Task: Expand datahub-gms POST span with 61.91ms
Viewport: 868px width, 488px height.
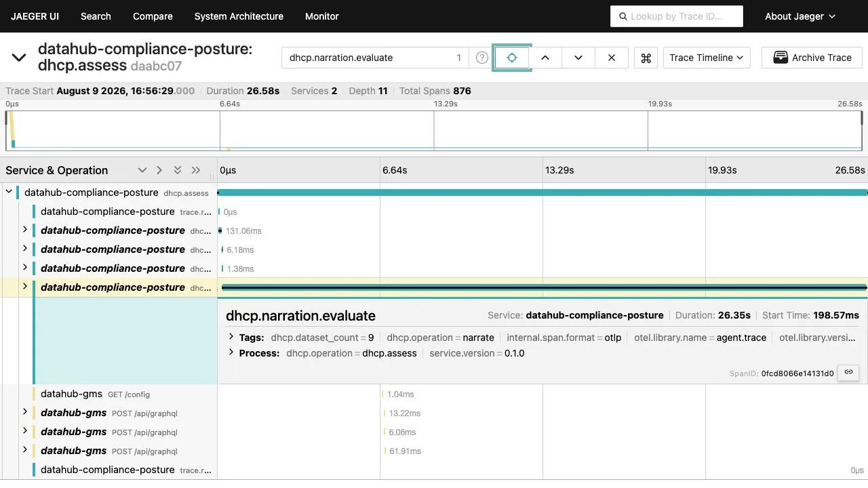Action: [x=25, y=450]
